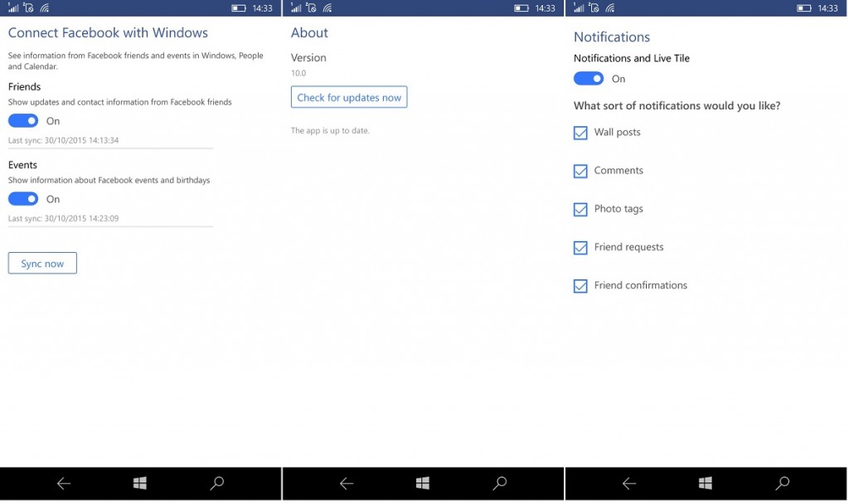Tap the signal strength icon on the Notifications screen
Image resolution: width=849 pixels, height=504 pixels.
[x=578, y=7]
